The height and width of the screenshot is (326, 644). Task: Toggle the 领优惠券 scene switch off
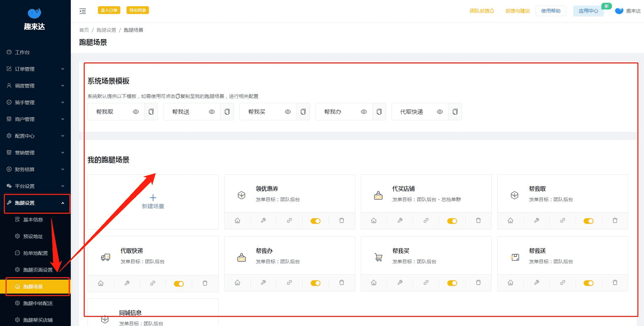click(x=316, y=221)
